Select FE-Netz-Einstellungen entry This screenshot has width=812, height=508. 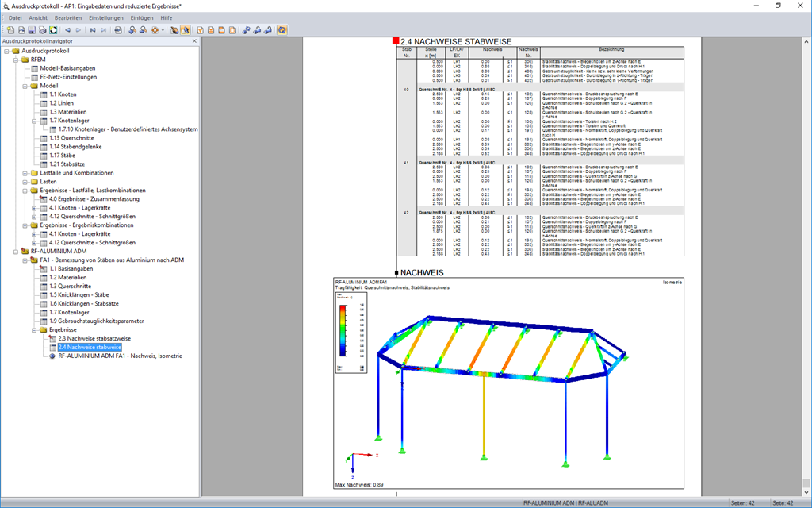(x=68, y=77)
